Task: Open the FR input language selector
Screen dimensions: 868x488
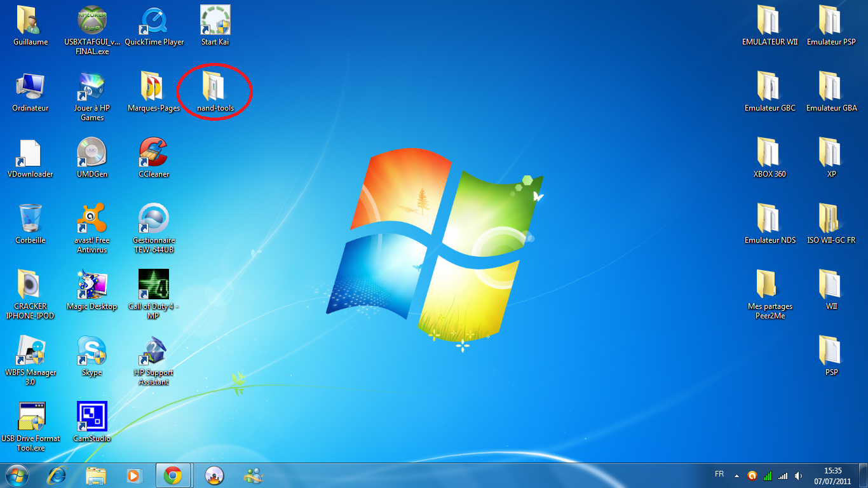Action: (719, 474)
